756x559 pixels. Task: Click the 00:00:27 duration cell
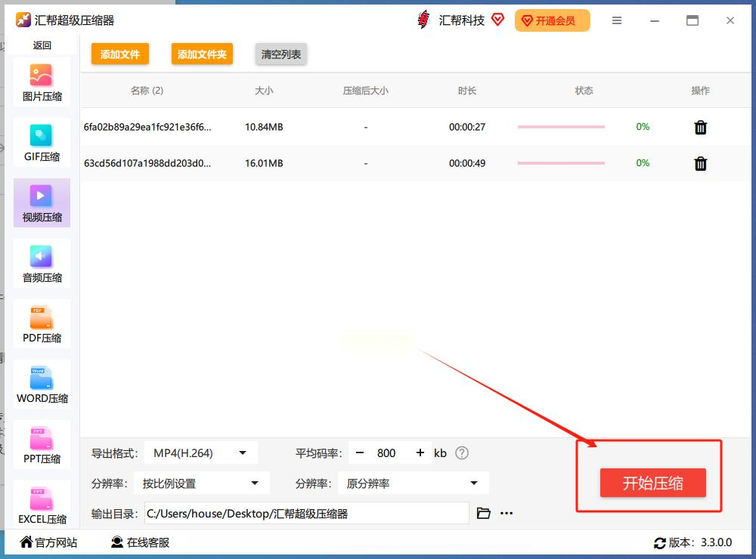466,127
